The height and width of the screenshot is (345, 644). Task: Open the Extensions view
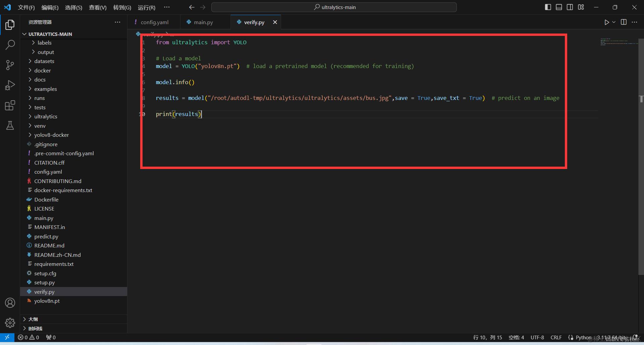[x=10, y=105]
